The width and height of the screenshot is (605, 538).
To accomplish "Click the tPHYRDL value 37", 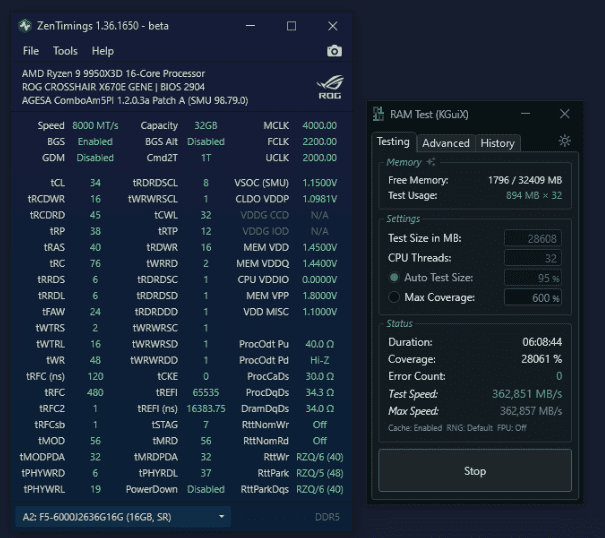I will (206, 473).
